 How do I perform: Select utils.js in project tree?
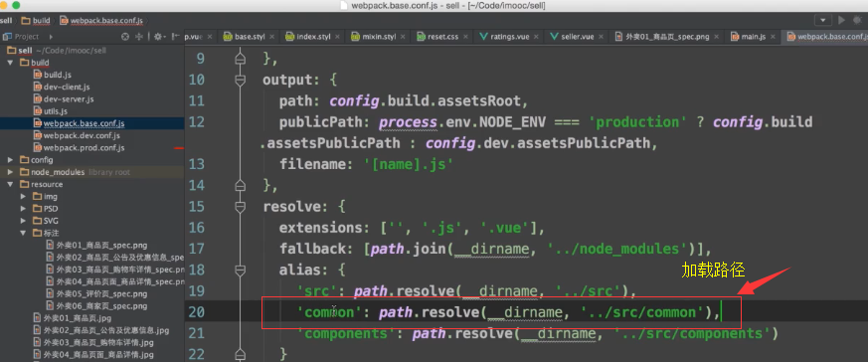coord(56,111)
